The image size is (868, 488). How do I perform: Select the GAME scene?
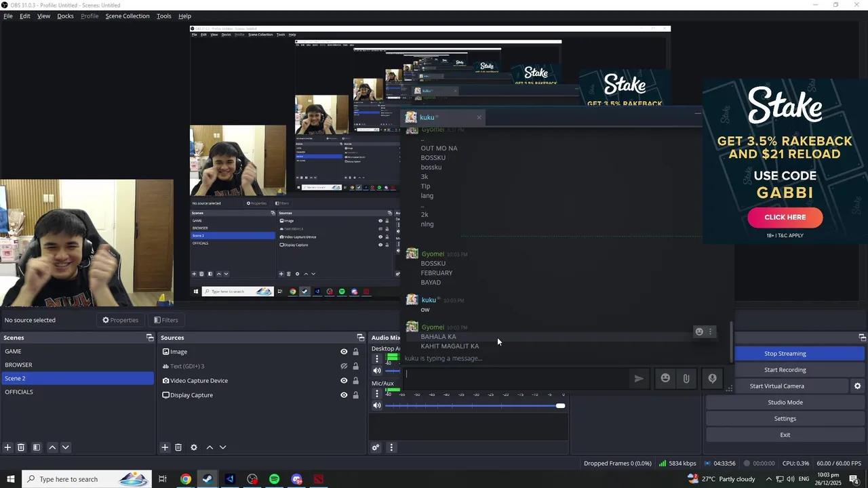[77, 351]
